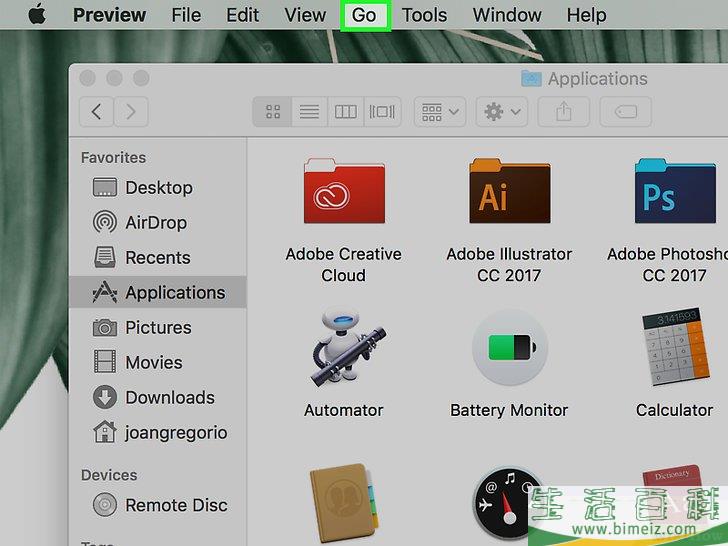Switch to list view

coord(309,111)
